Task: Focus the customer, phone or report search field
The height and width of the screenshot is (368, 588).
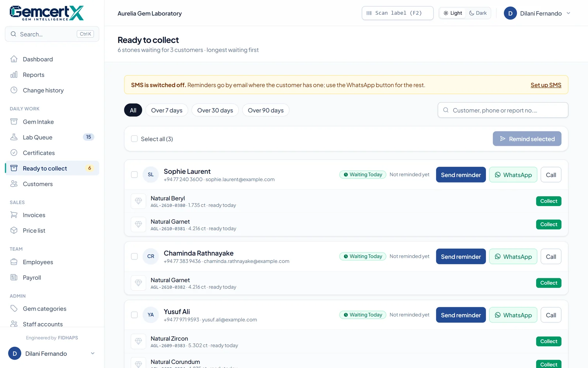Action: (503, 110)
